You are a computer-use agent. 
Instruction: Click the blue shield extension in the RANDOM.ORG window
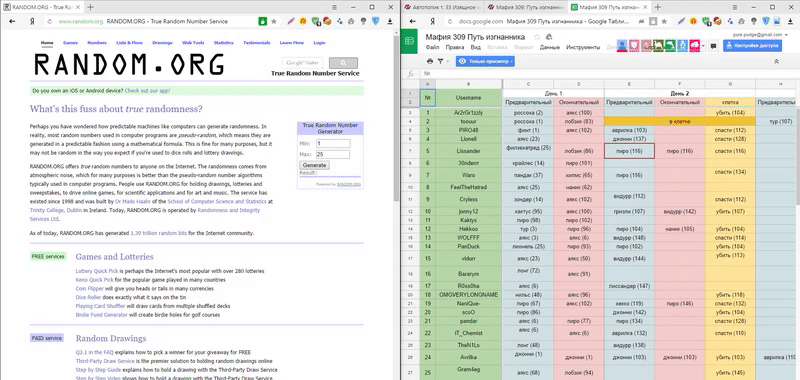point(376,21)
